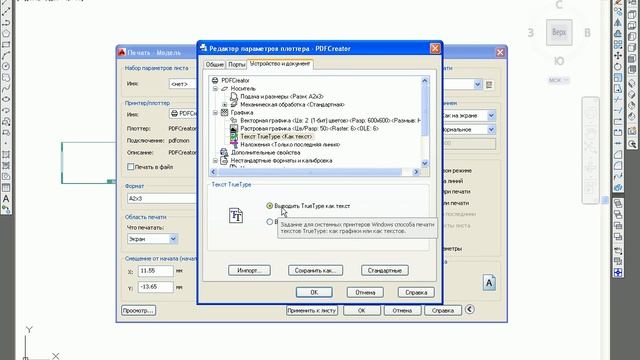Select 'Подача и размеры' tree item
This screenshot has height=360, width=640.
[x=282, y=97]
